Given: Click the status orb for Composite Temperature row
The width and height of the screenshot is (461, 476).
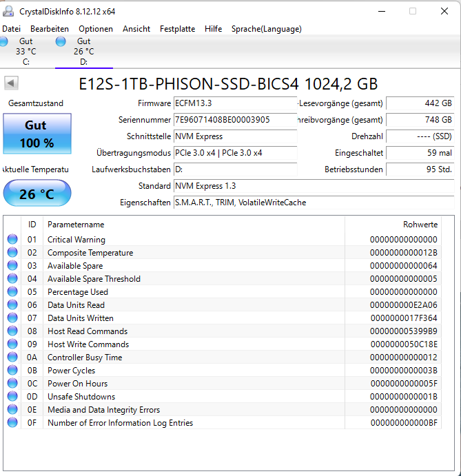Looking at the screenshot, I should 12,252.
